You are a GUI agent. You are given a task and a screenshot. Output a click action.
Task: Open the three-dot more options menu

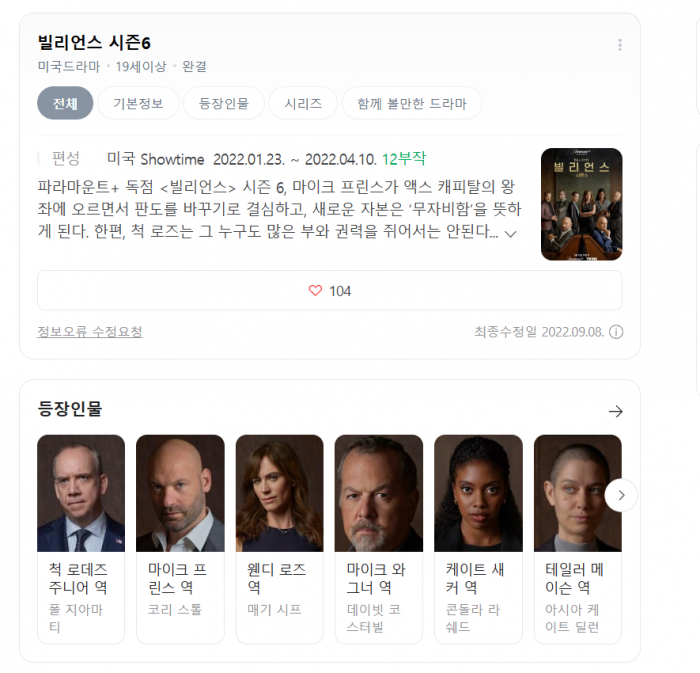(x=620, y=45)
